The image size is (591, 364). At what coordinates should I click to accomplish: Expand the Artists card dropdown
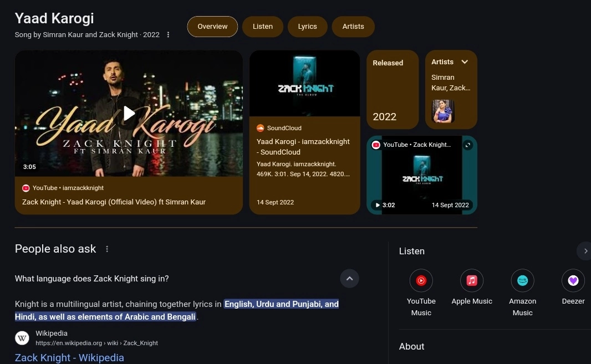(x=465, y=62)
